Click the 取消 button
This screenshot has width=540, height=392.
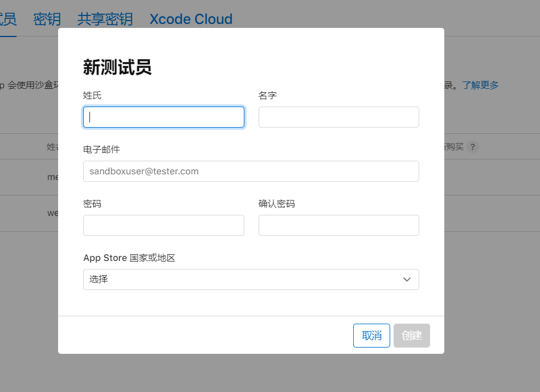371,336
